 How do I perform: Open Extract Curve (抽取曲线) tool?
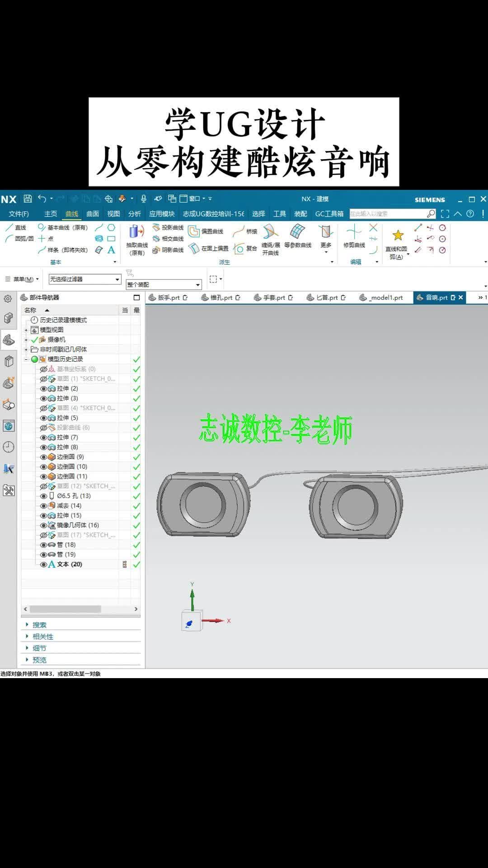coord(137,240)
